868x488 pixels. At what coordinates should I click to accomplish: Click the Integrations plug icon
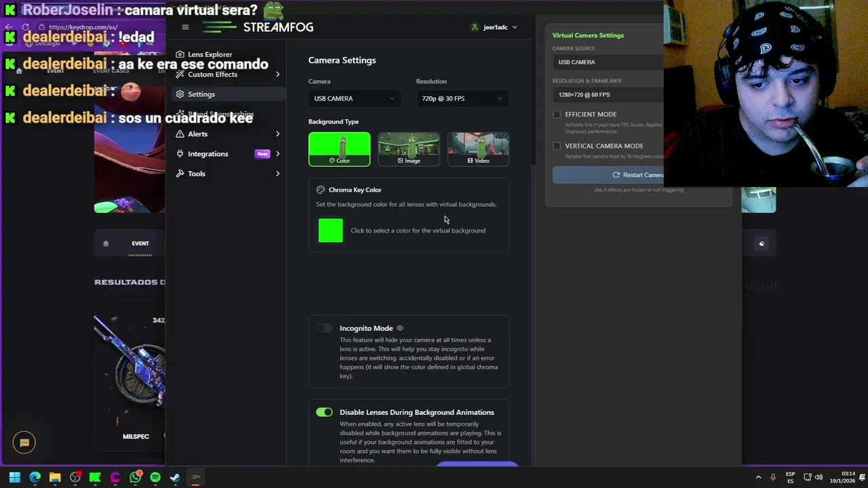coord(180,154)
